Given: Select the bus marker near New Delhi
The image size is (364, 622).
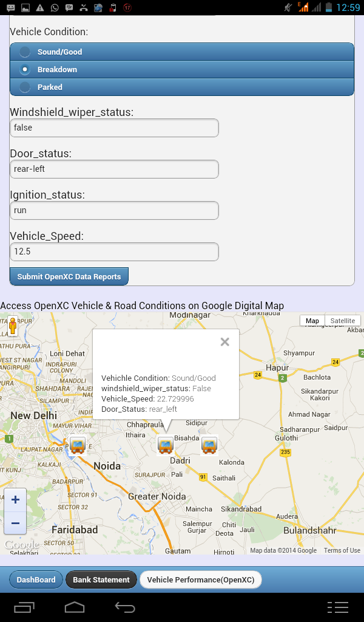Looking at the screenshot, I should click(77, 445).
